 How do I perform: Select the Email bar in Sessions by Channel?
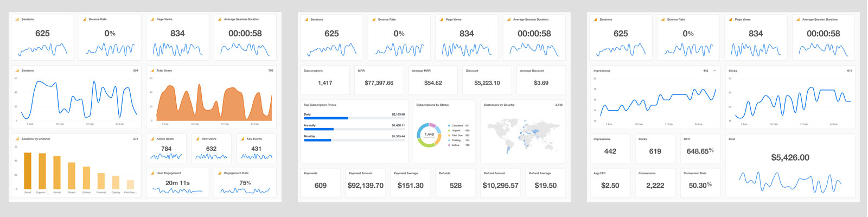point(28,171)
